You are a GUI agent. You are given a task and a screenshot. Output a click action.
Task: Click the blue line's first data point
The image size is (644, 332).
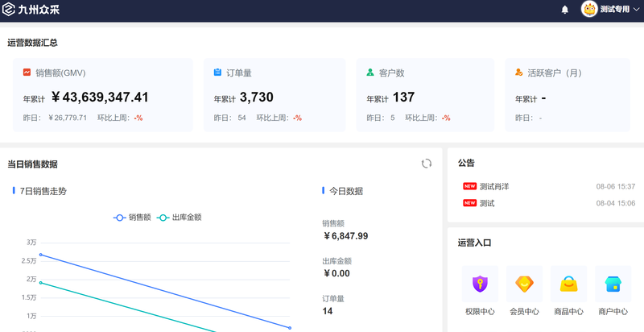(x=40, y=255)
